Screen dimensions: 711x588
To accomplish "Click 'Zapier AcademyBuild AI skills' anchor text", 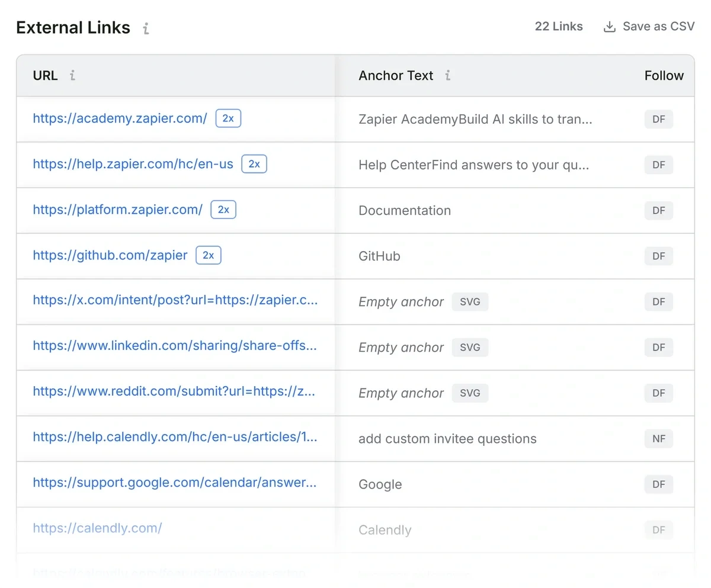I will coord(475,119).
